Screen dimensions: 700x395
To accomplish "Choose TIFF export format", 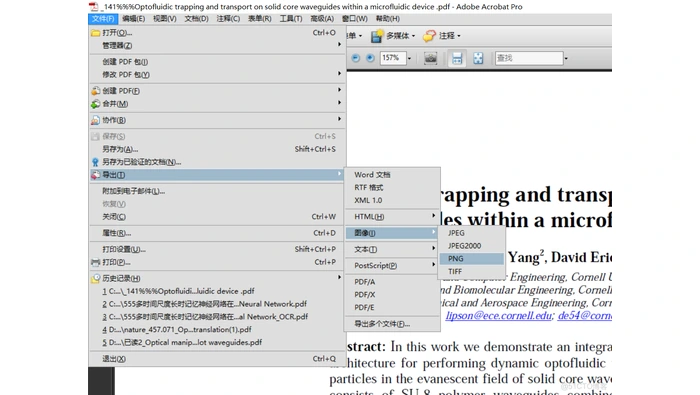I will coord(471,271).
